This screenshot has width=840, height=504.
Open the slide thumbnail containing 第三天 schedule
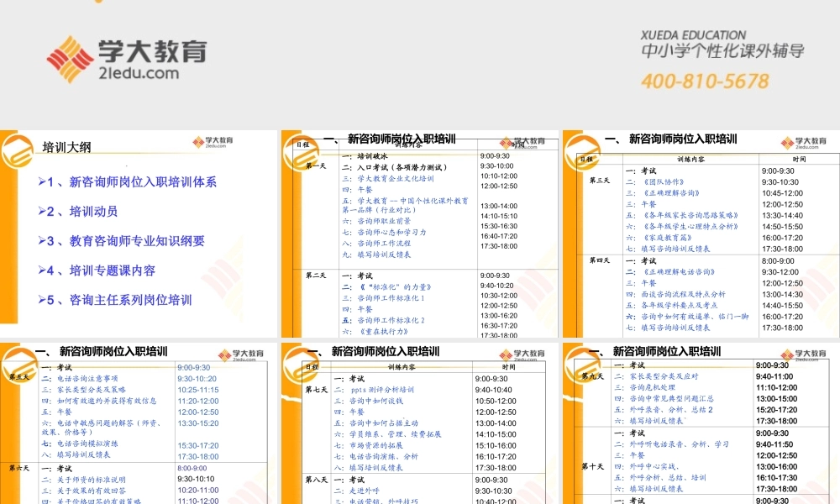coord(701,234)
